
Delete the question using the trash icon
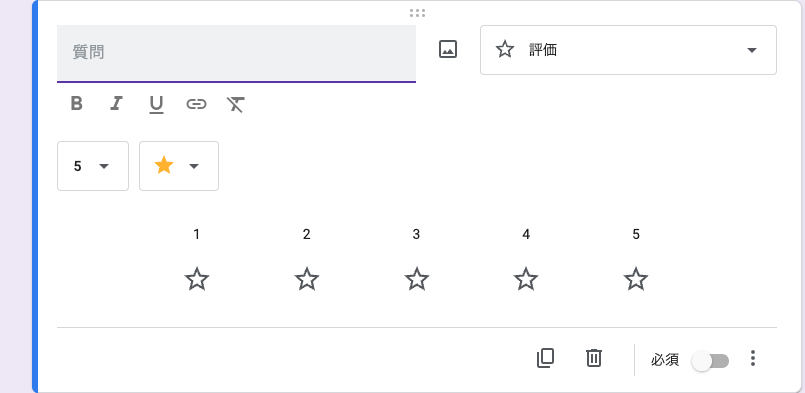pyautogui.click(x=593, y=358)
